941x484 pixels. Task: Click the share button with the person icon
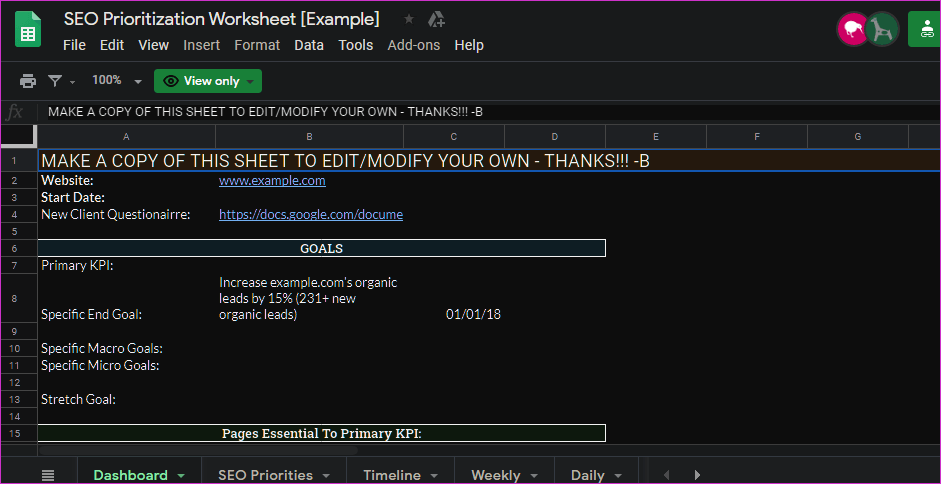coord(925,29)
